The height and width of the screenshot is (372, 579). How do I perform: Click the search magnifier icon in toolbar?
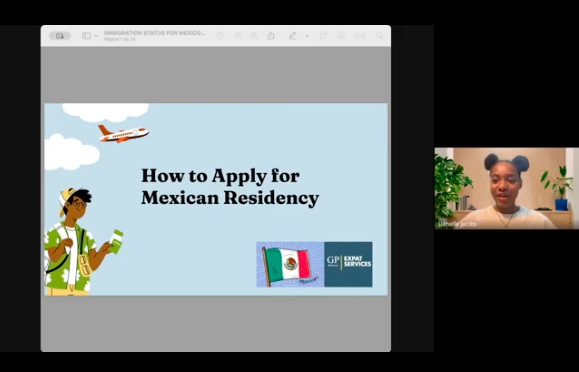click(380, 36)
